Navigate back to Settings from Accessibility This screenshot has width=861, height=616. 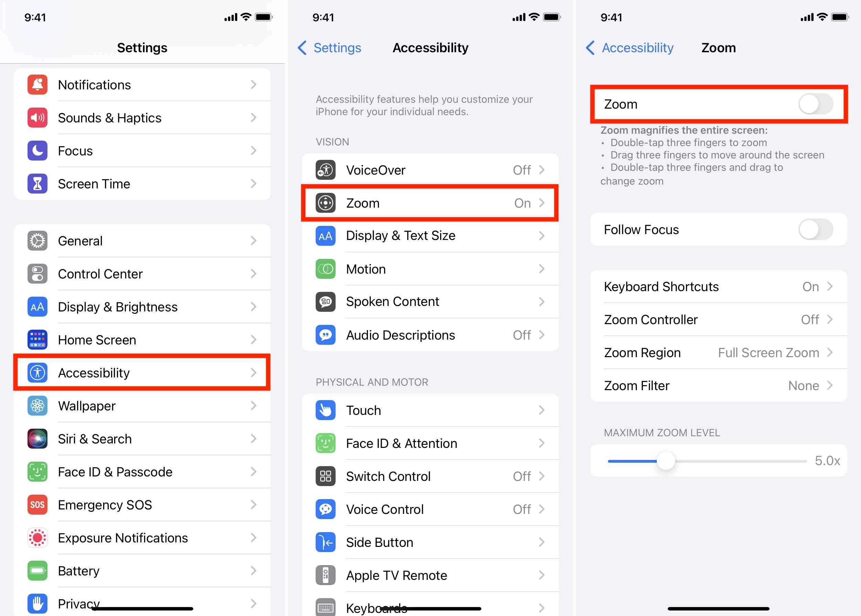(334, 47)
